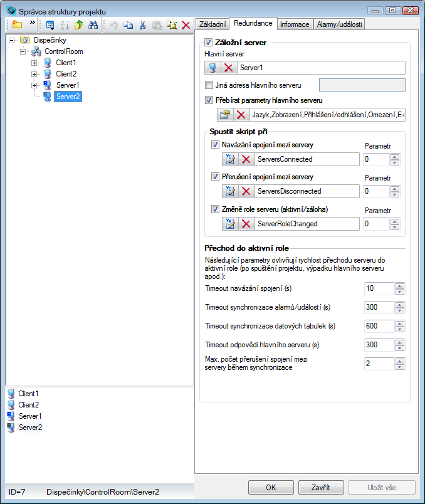Click the edit inherited parameters icon
The image size is (425, 504).
point(225,115)
